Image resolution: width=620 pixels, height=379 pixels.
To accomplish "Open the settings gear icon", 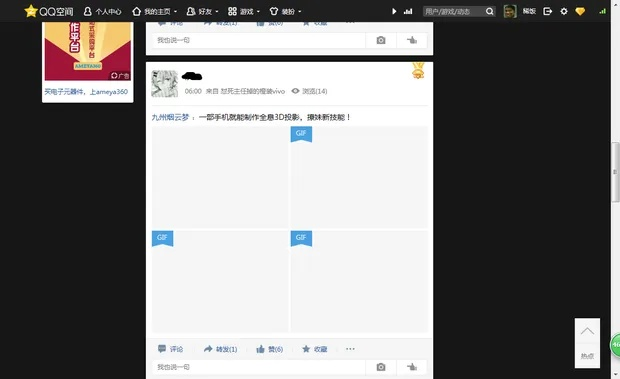I will pyautogui.click(x=564, y=11).
